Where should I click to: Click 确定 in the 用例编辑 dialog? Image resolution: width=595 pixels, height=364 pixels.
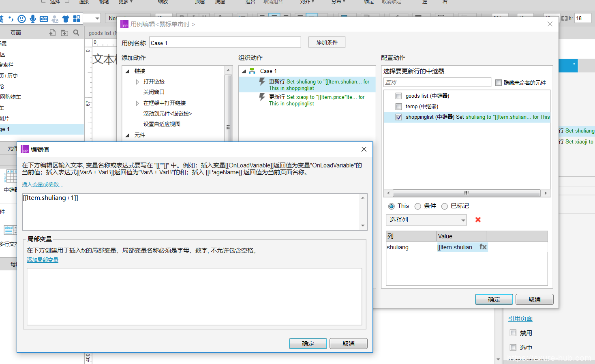click(x=494, y=299)
